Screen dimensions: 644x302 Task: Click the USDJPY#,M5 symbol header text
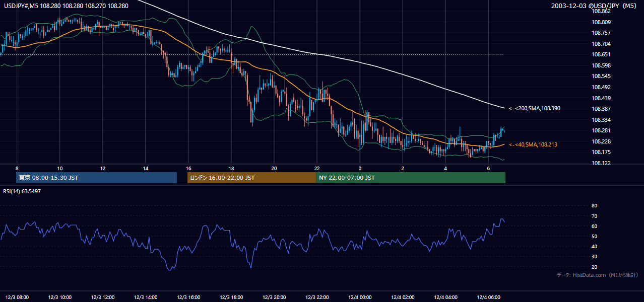coord(66,6)
